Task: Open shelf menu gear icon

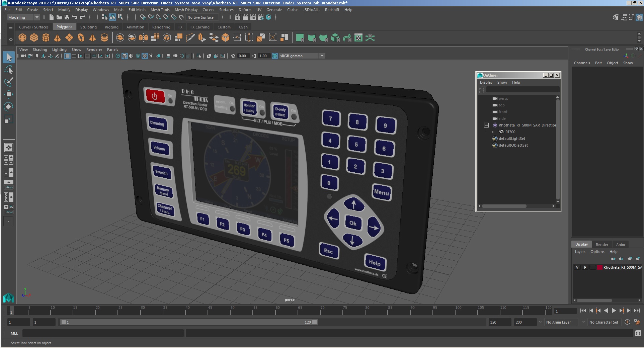Action: point(11,39)
